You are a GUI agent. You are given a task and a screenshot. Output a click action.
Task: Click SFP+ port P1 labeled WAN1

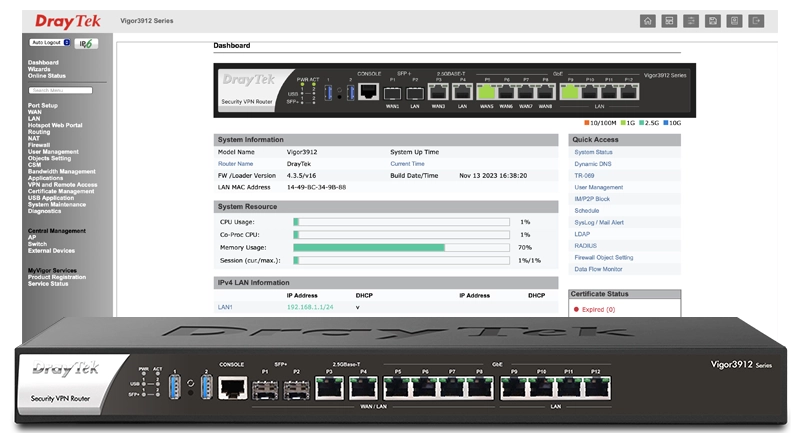pos(392,93)
